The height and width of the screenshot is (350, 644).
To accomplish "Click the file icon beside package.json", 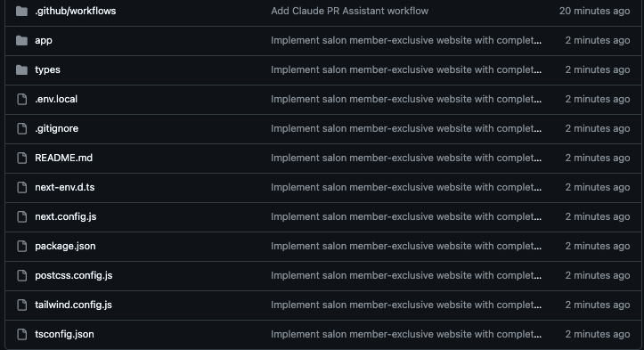I will point(21,246).
